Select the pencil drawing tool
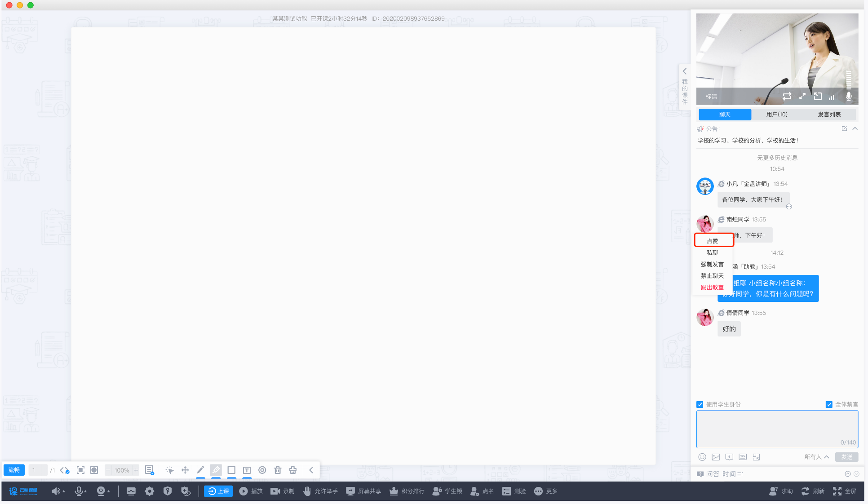This screenshot has width=868, height=504. (200, 470)
